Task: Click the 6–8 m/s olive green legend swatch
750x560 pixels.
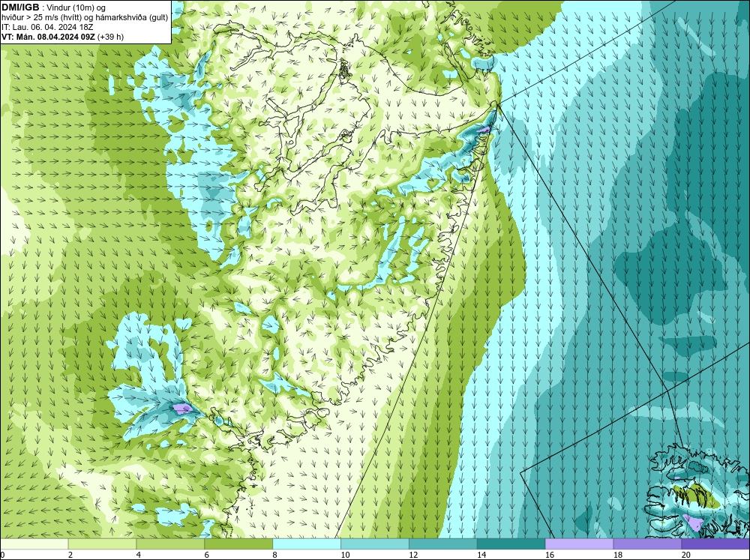Action: [238, 544]
